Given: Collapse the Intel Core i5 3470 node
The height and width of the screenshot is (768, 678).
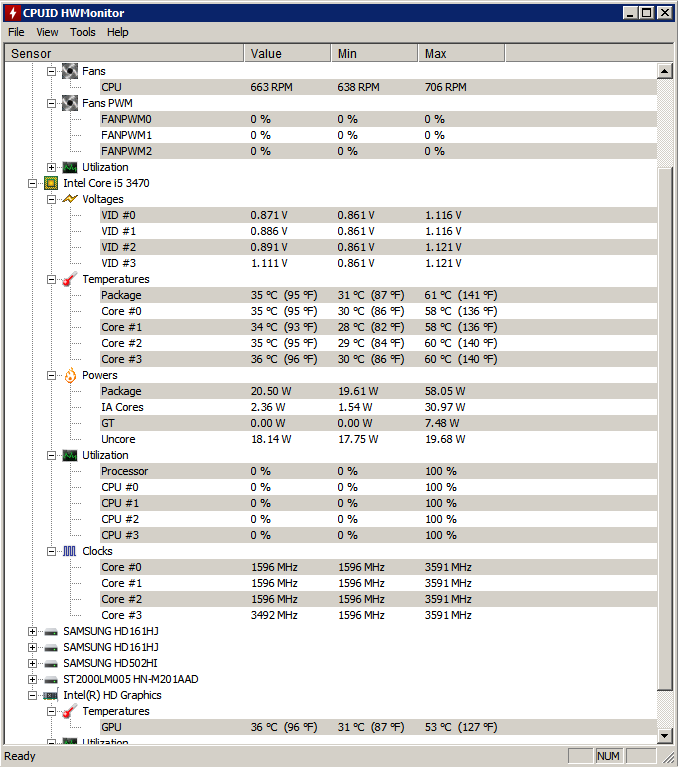Looking at the screenshot, I should click(x=32, y=184).
